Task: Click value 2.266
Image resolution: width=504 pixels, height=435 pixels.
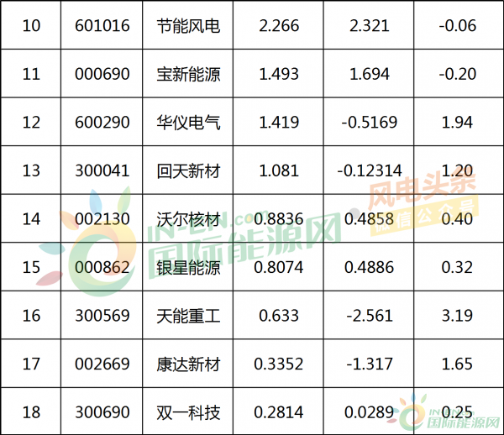Action: 279,26
